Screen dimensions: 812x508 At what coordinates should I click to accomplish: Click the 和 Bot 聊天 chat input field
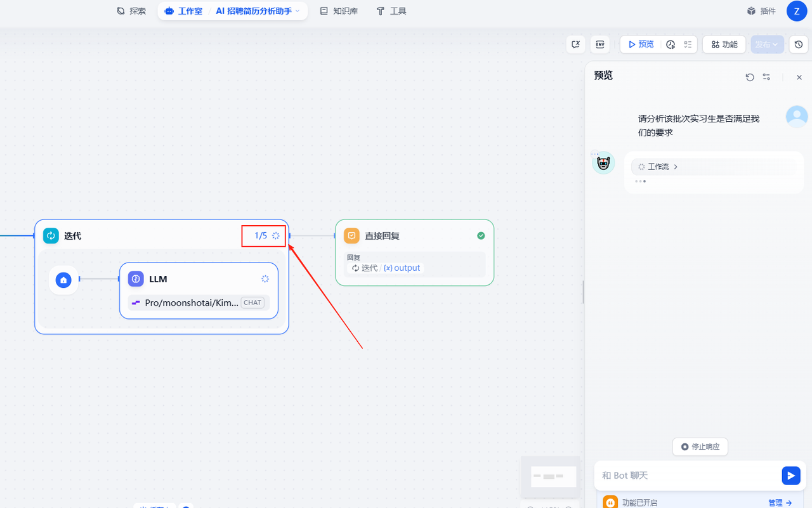[x=688, y=476]
